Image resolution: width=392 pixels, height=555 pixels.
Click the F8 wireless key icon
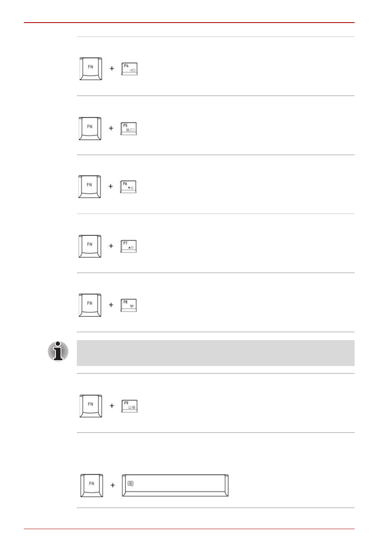[129, 305]
